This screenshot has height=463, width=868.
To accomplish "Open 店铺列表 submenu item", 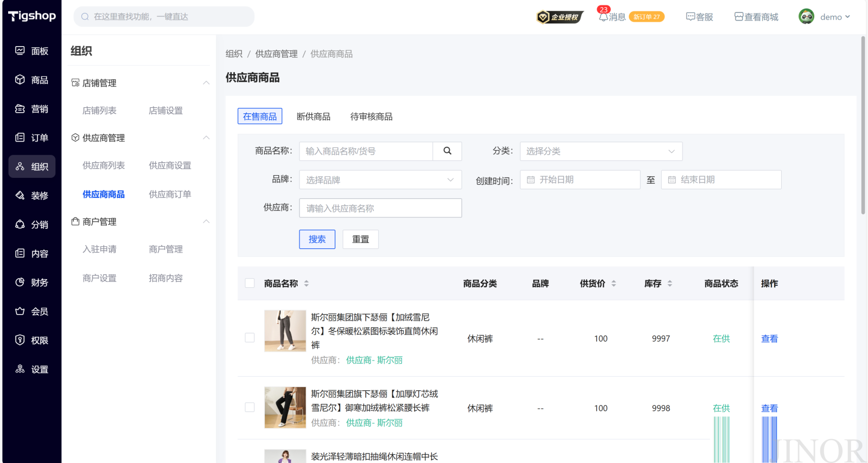I will [99, 111].
